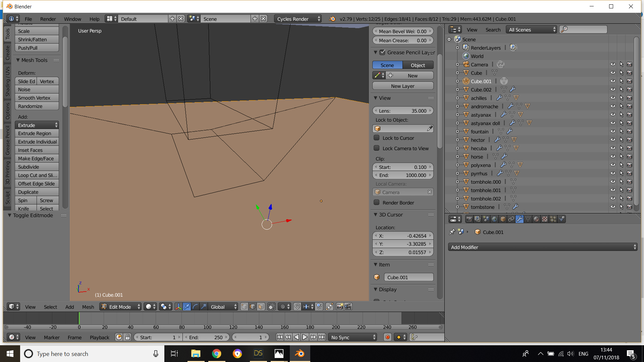Select the Knife tool
This screenshot has height=362, width=644.
tap(23, 208)
